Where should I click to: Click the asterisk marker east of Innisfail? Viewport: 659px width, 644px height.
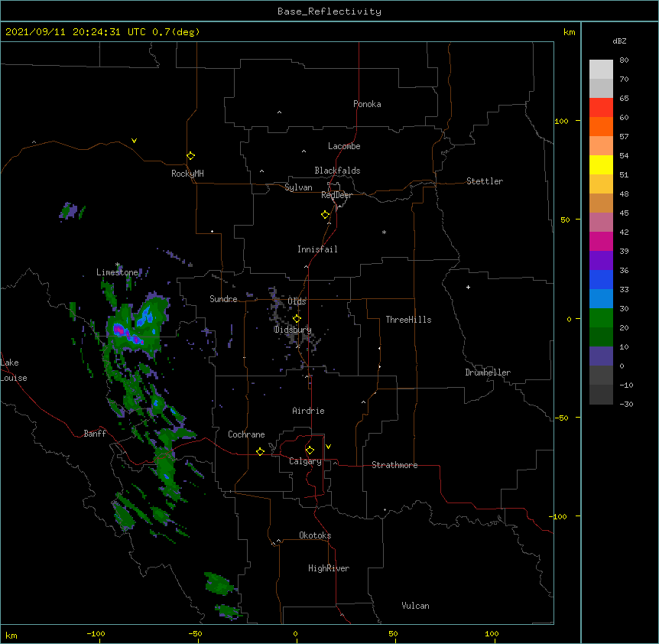tap(384, 232)
